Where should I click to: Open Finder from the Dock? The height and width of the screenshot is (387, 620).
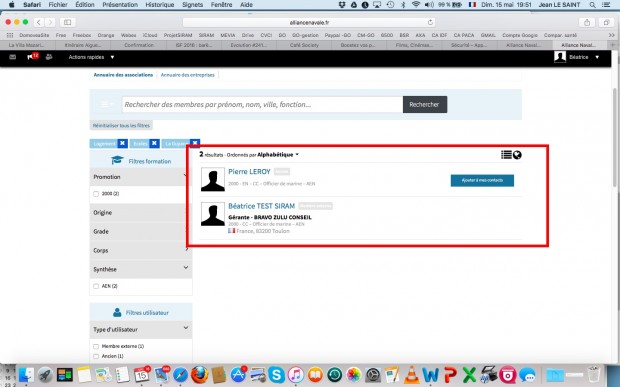click(26, 375)
